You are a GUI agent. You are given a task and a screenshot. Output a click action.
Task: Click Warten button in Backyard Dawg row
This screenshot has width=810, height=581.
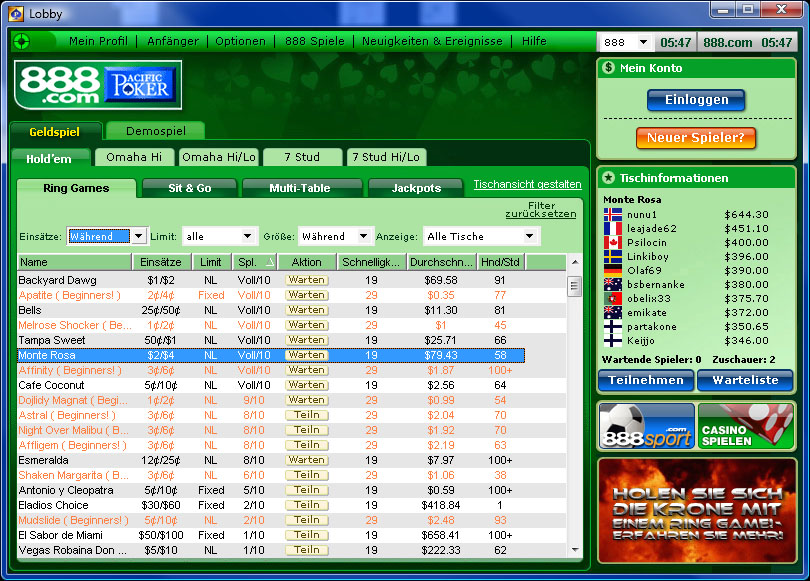coord(307,280)
